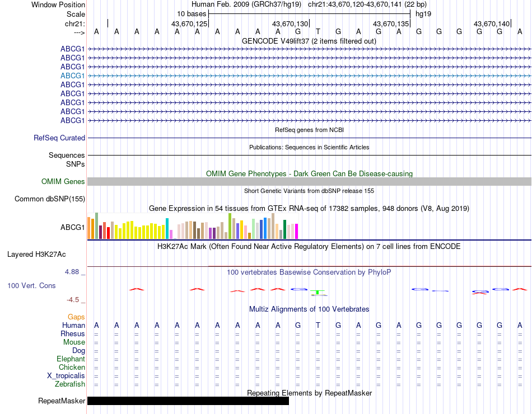Open Multiz Alignments of 100 Vertebrates title
The image size is (532, 414).
pos(309,309)
